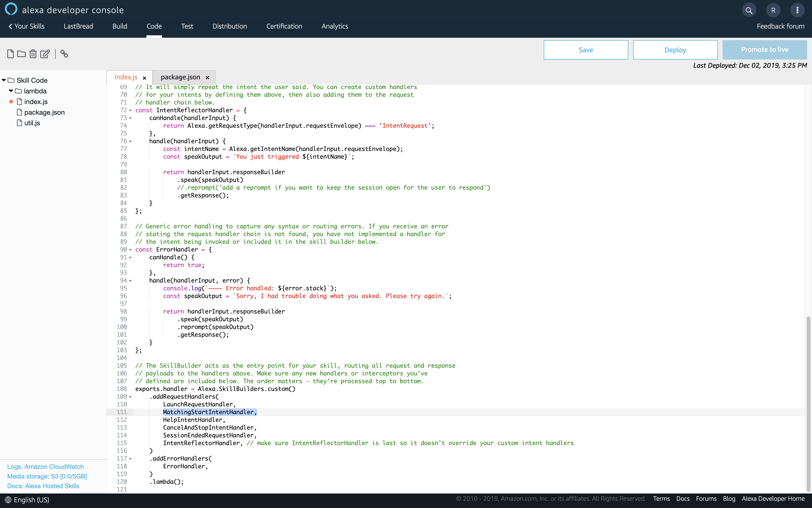The width and height of the screenshot is (812, 508).
Task: Click the lambda folder icon
Action: pos(18,91)
